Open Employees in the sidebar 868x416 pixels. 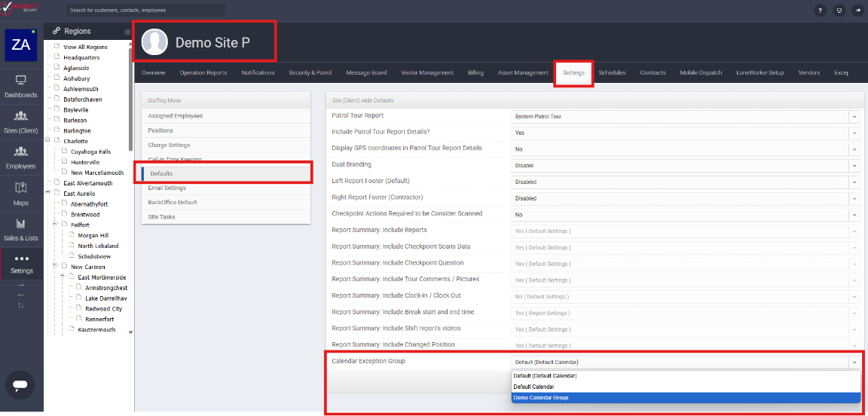pos(21,158)
